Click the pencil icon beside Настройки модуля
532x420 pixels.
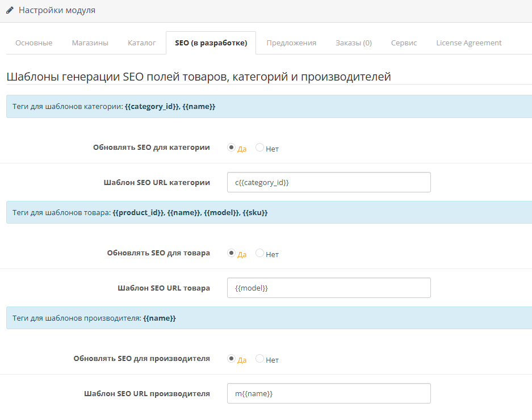pos(10,10)
